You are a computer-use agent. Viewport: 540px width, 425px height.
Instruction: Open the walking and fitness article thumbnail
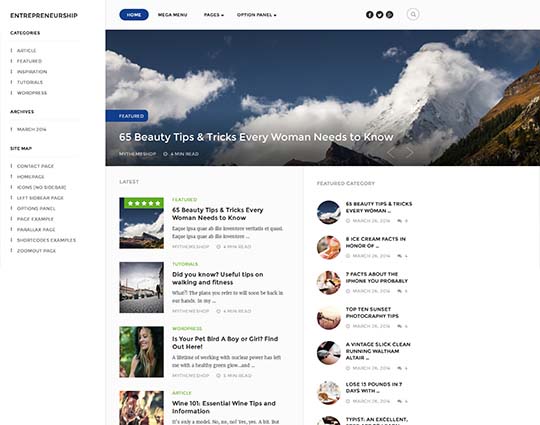click(142, 288)
